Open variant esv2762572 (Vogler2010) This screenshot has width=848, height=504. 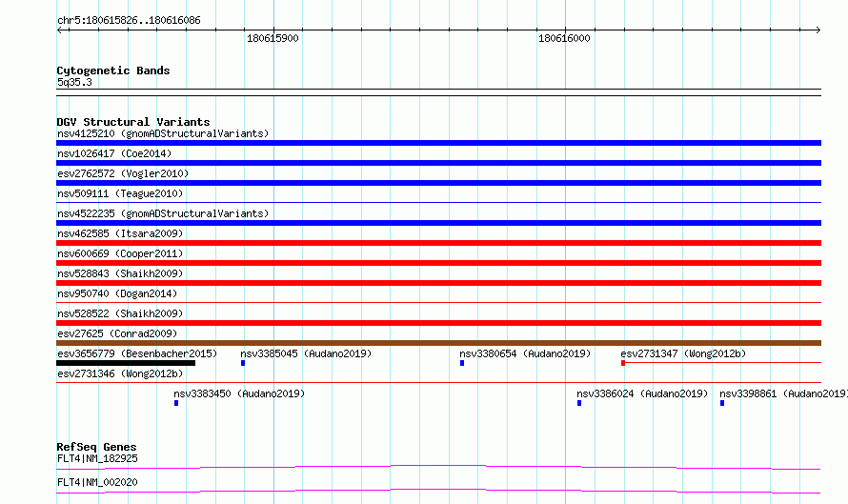123,173
